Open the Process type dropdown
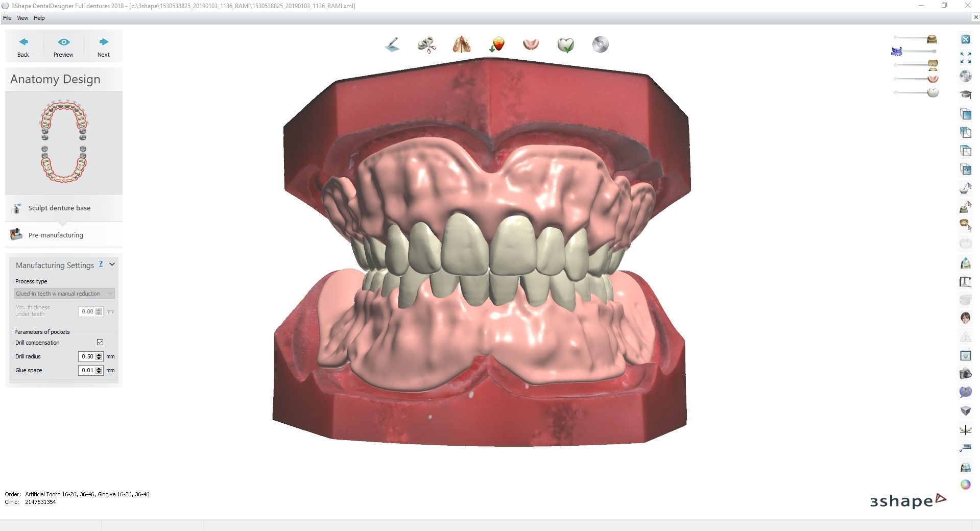Screen dimensions: 980x531 pyautogui.click(x=64, y=294)
